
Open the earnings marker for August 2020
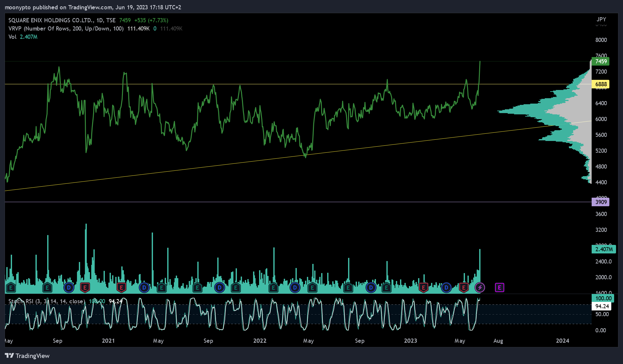pos(47,288)
